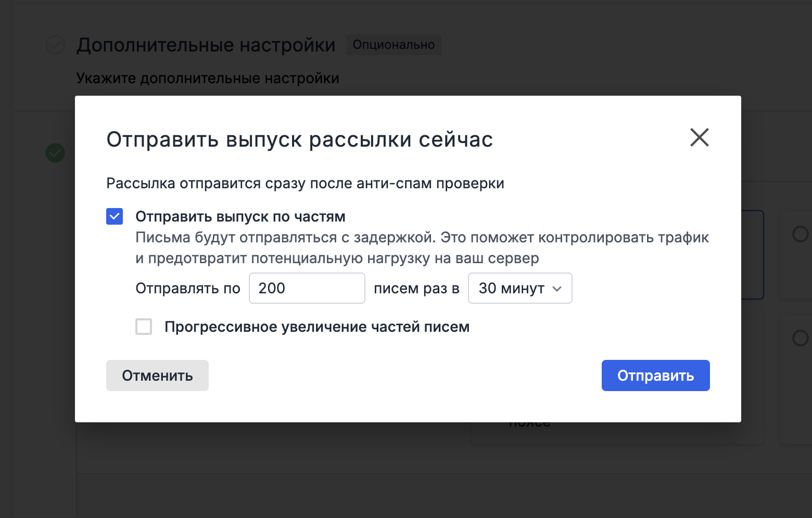Uncheck the Отправить выпуск по частям checkbox
The width and height of the screenshot is (812, 518).
pos(115,216)
